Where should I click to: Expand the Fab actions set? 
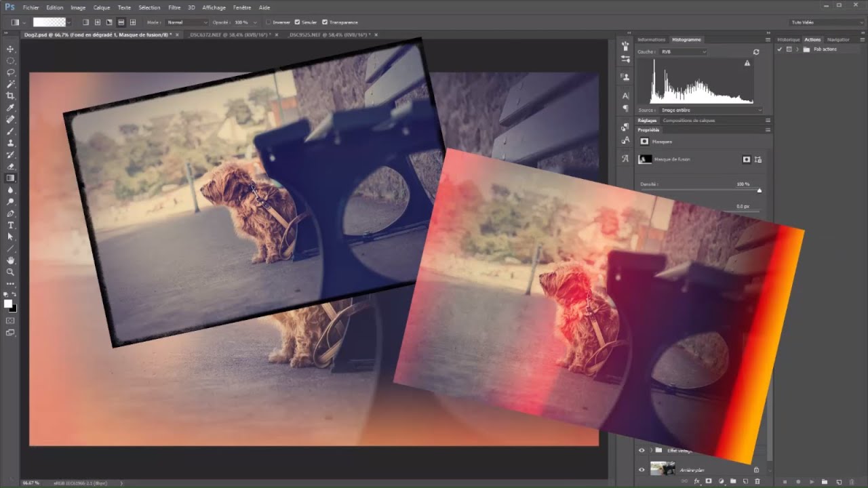pos(797,49)
